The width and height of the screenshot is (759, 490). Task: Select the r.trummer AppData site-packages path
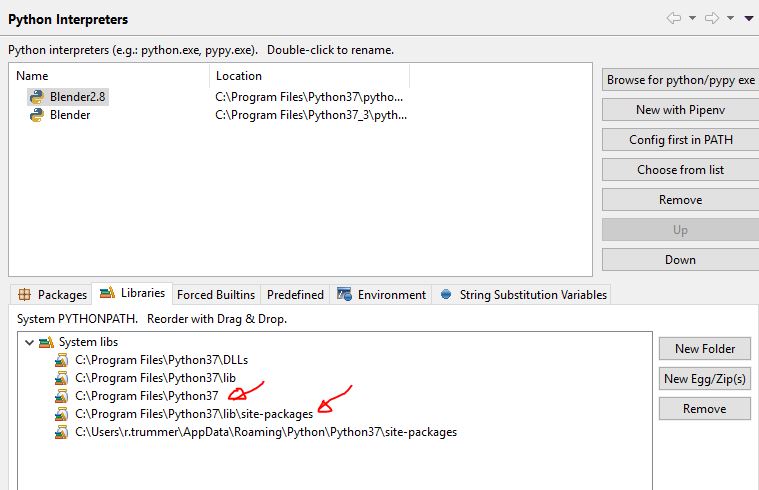pos(266,432)
